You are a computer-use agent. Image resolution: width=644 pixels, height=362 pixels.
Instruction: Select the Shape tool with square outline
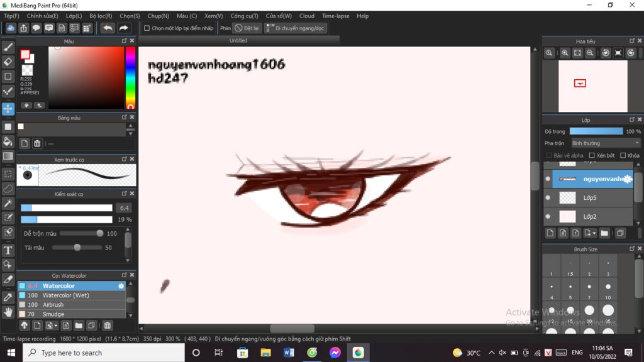click(x=8, y=76)
